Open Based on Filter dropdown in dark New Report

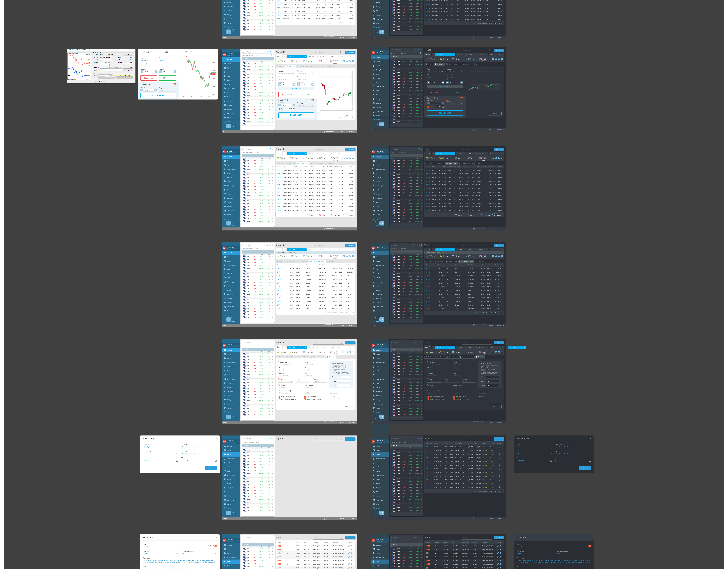pos(535,454)
